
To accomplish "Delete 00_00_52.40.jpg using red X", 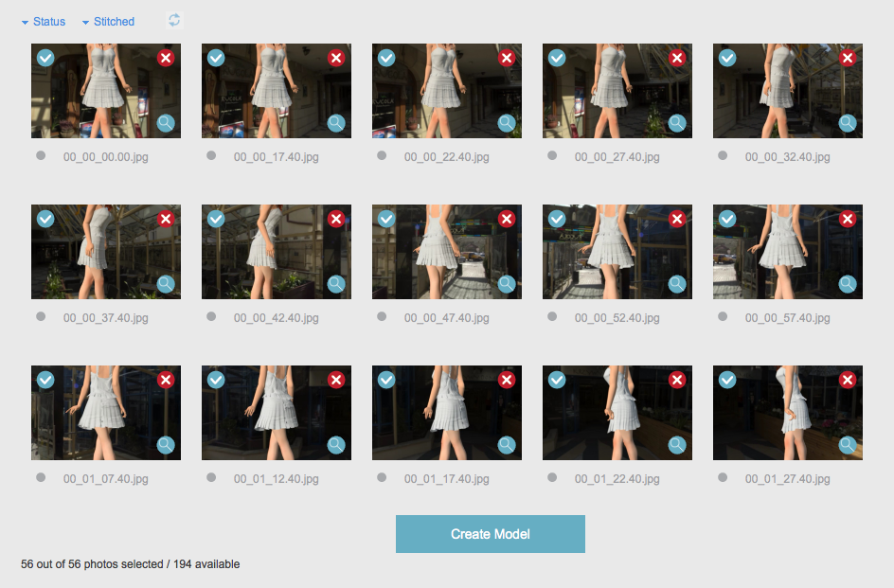I will coord(677,219).
